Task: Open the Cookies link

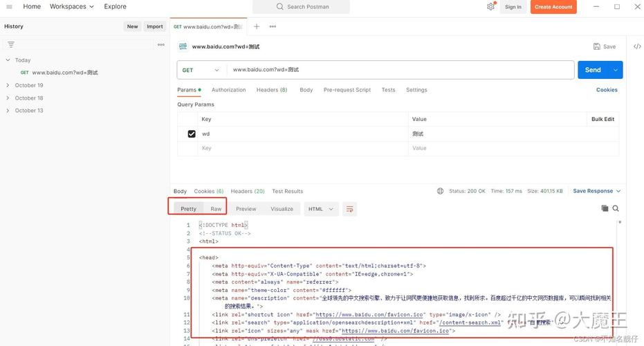Action: [x=607, y=90]
